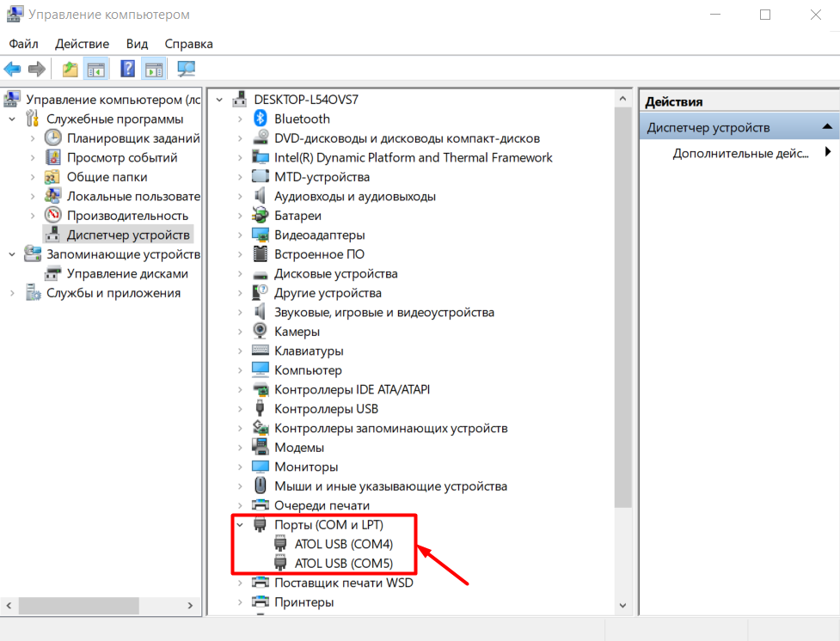
Task: Click the DVD drives category icon
Action: point(261,137)
